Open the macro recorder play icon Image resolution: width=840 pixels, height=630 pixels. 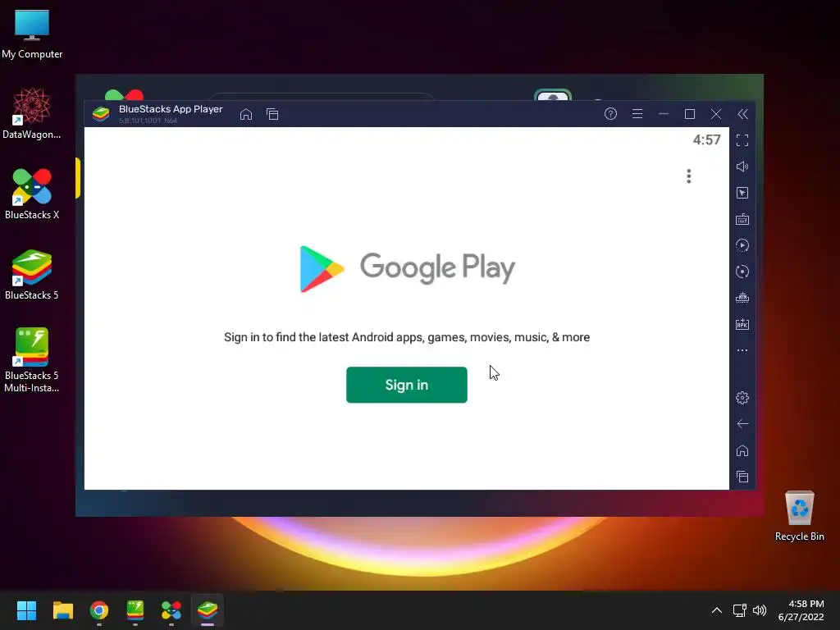pos(742,245)
